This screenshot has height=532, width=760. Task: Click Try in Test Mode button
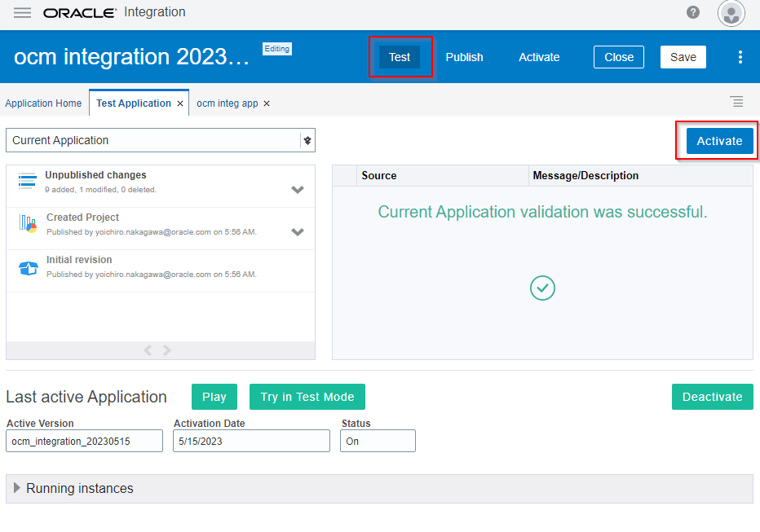[x=307, y=397]
